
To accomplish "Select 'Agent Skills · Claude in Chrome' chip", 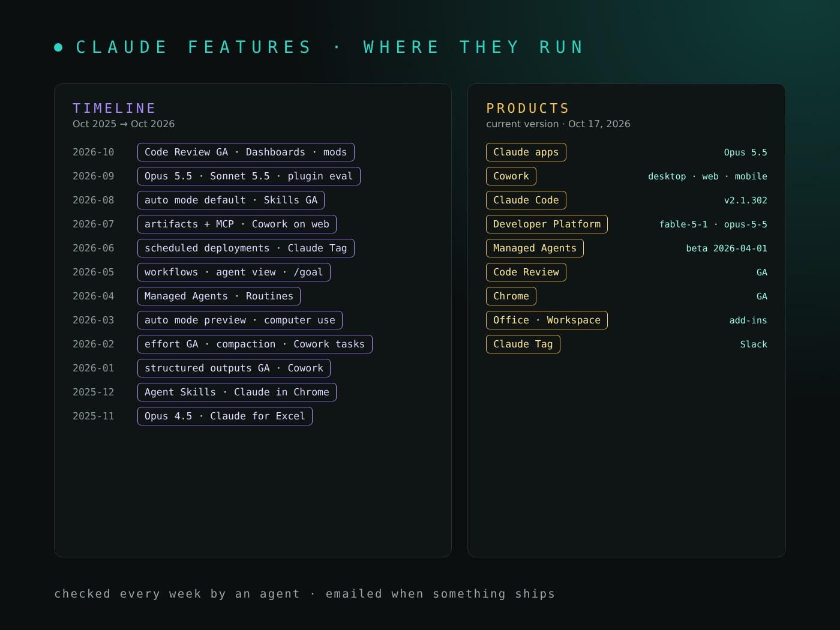I will [237, 392].
